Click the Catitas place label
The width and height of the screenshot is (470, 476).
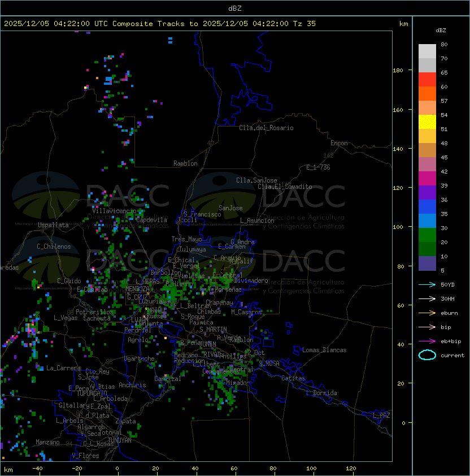pos(293,378)
